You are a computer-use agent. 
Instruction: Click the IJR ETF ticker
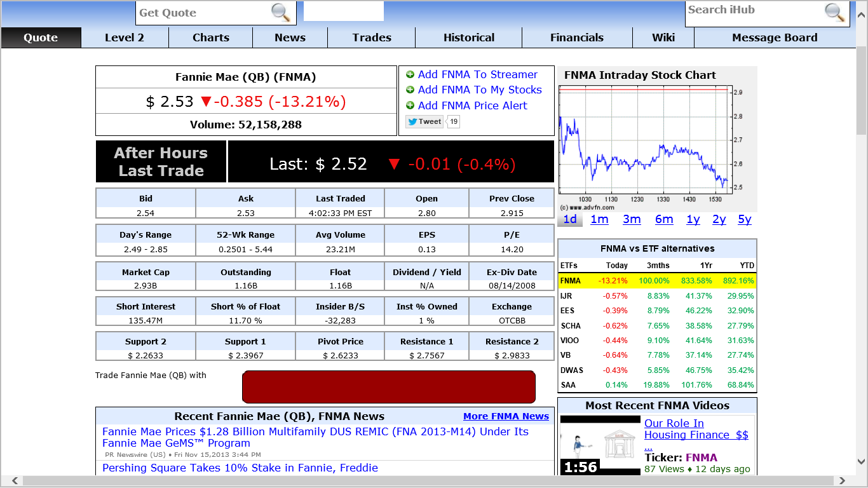[567, 295]
